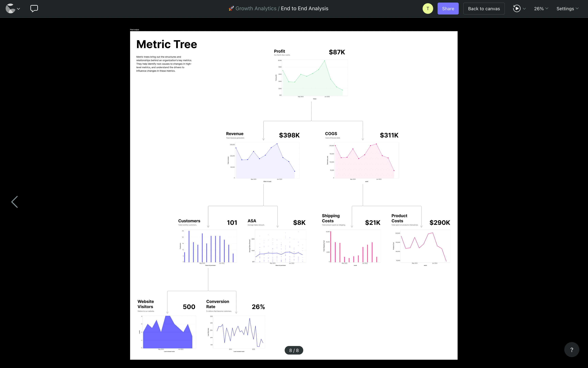Expand the logo menu chevron
Screen dimensions: 588x368
(x=18, y=9)
